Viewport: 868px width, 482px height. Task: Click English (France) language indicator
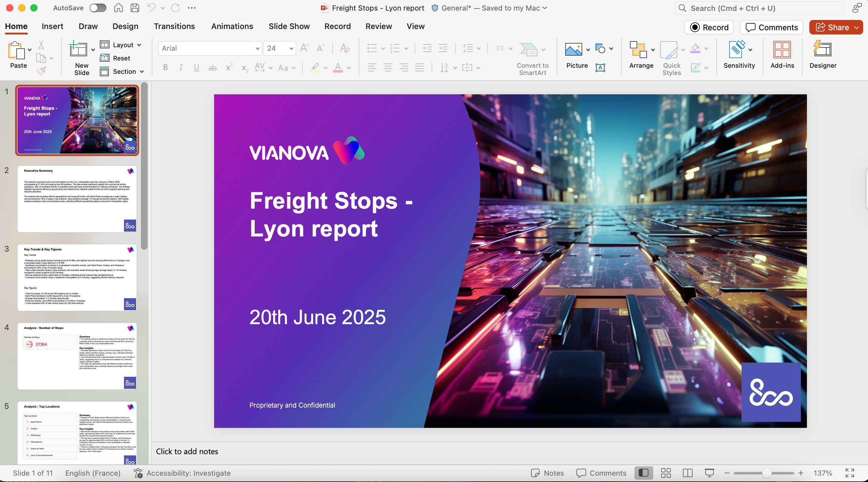click(93, 473)
